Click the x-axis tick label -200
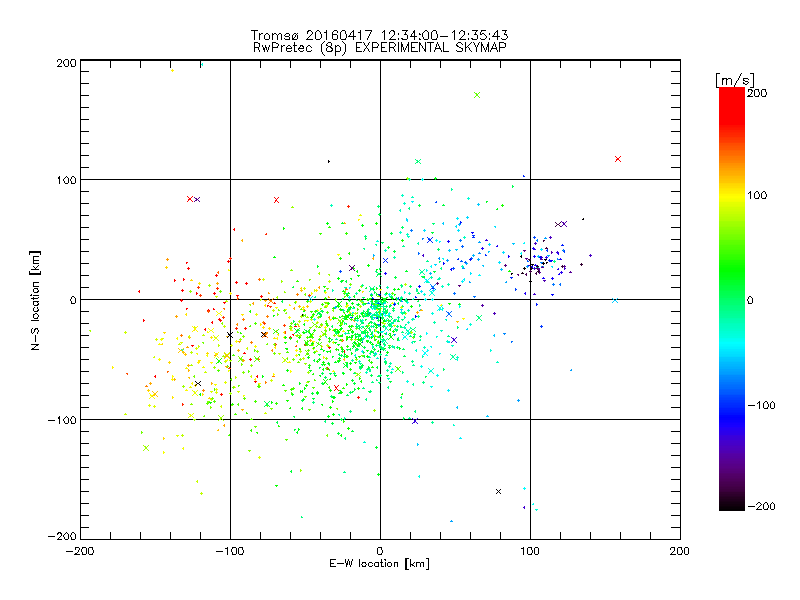 pyautogui.click(x=80, y=551)
